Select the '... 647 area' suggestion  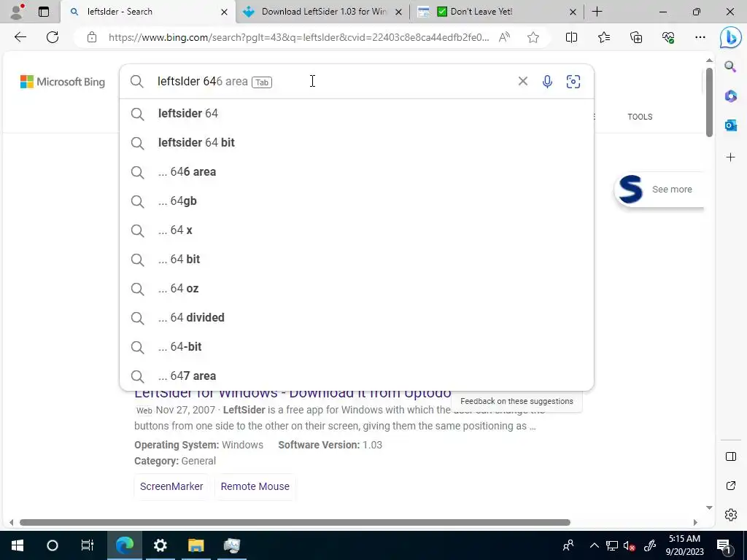(x=356, y=376)
